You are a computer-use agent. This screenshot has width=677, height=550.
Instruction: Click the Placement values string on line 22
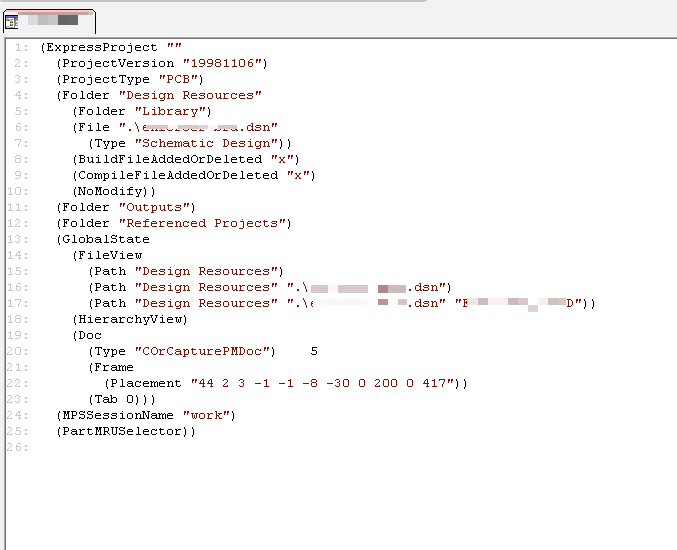pyautogui.click(x=324, y=383)
